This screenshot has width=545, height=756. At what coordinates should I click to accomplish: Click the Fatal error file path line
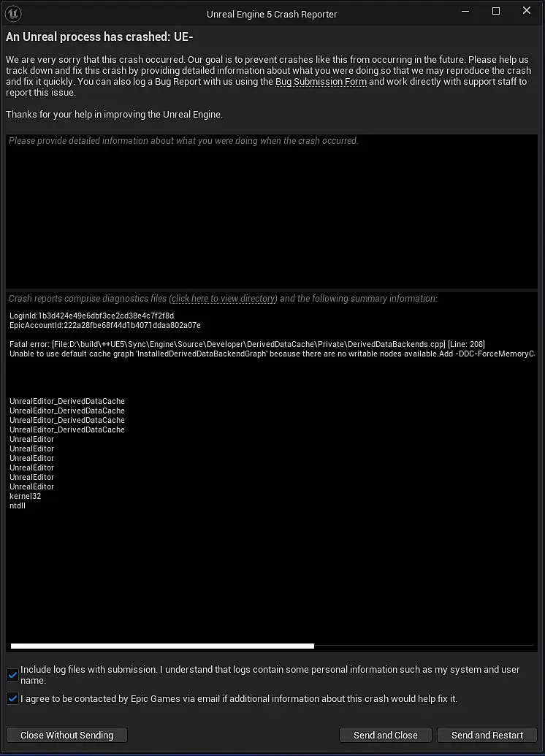pos(247,344)
